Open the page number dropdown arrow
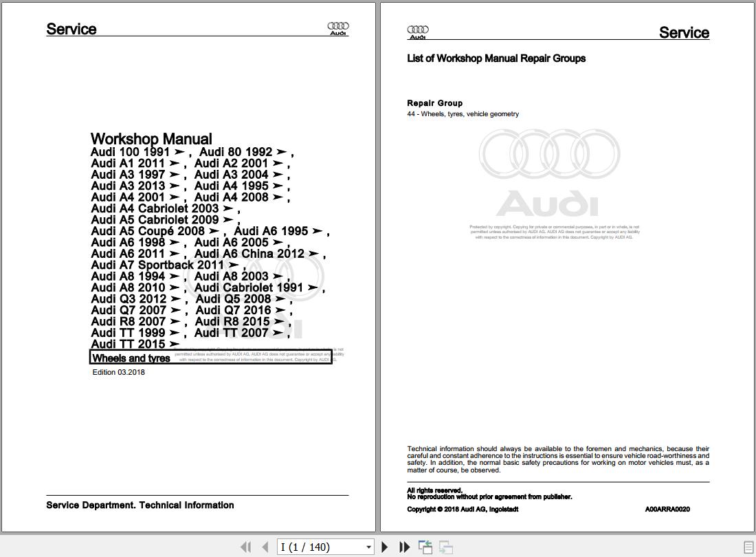756x557 pixels. coord(369,547)
